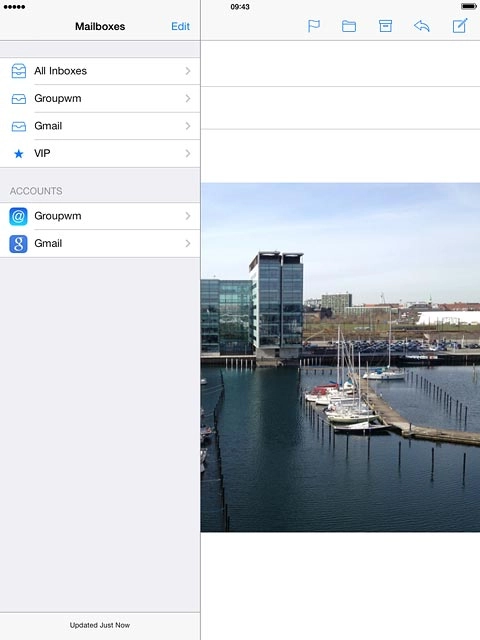480x640 pixels.
Task: Tap the All Inboxes stacked tray icon
Action: (x=18, y=71)
